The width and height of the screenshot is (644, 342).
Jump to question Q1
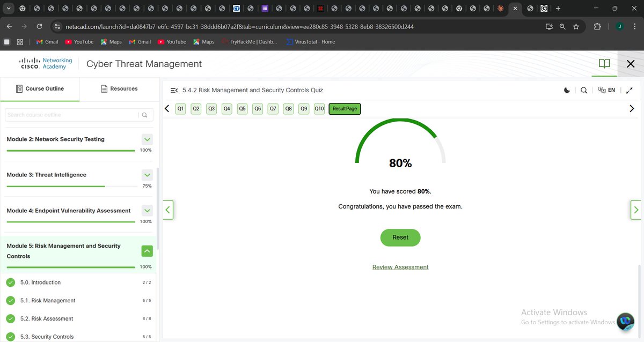(180, 109)
